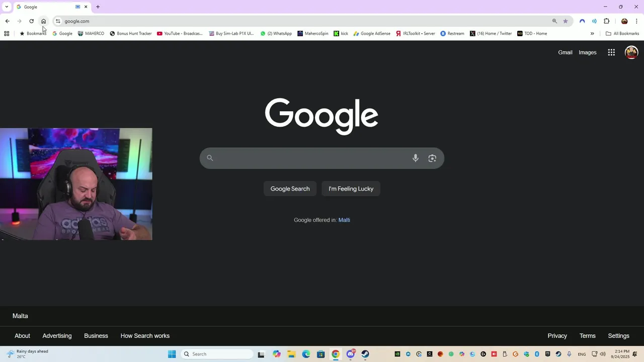Open the Chrome profile avatar in toolbar
644x362 pixels.
pyautogui.click(x=624, y=21)
